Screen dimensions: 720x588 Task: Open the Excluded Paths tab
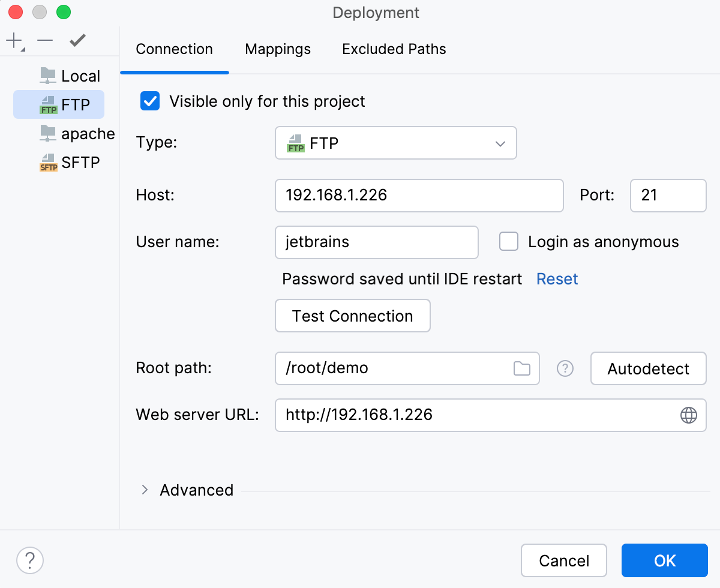tap(394, 49)
